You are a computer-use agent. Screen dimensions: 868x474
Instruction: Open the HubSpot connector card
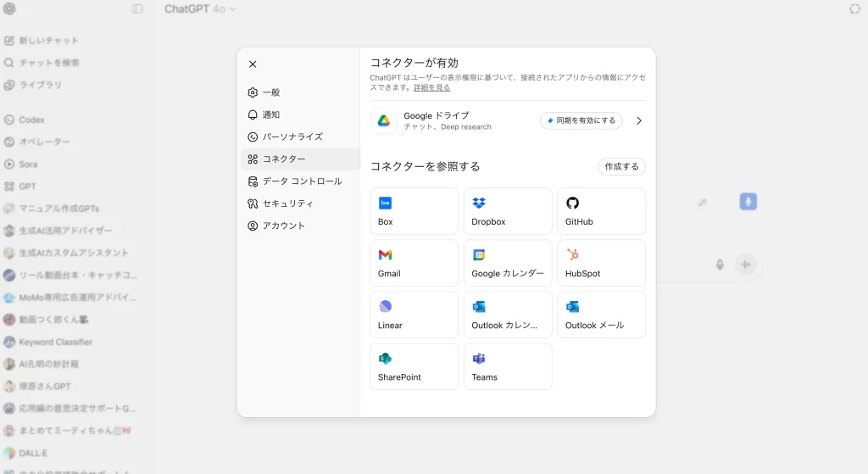(601, 263)
